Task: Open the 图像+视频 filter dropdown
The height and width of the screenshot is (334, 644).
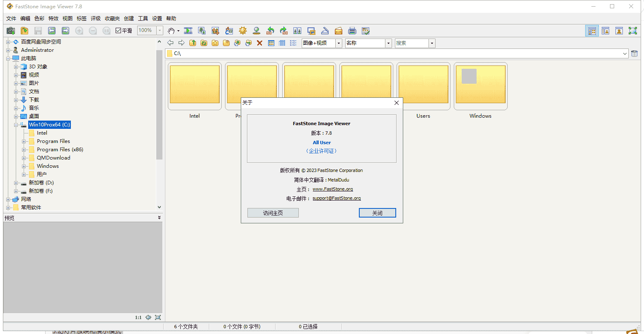Action: click(x=339, y=43)
